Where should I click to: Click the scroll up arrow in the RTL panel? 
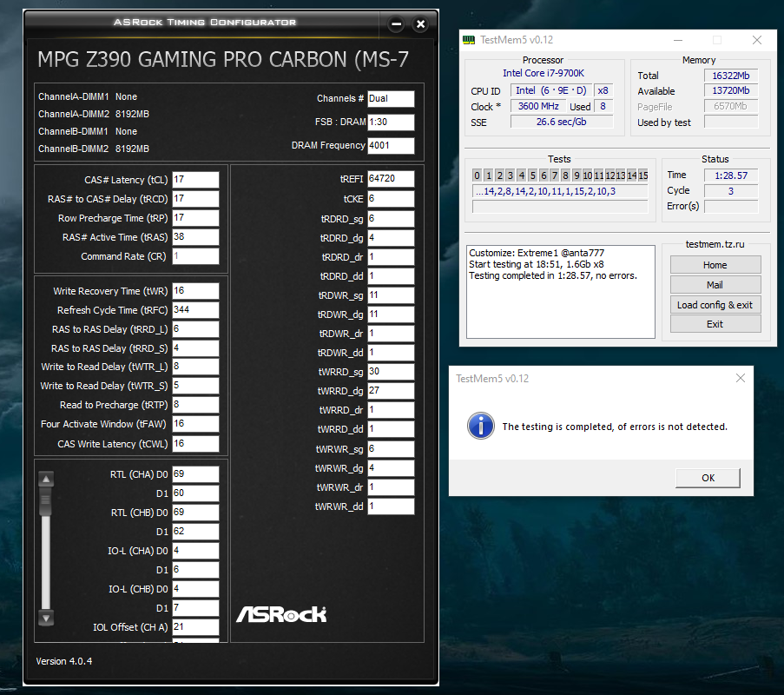46,479
